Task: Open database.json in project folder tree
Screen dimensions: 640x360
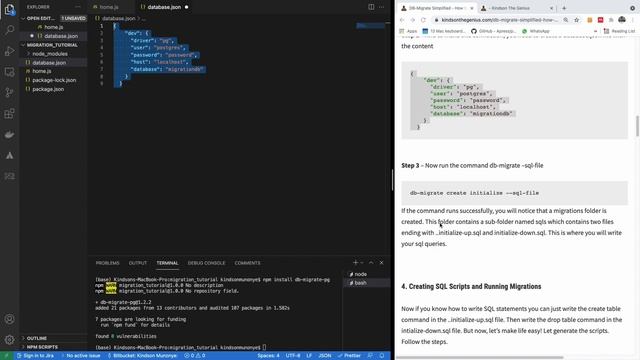Action: pos(49,63)
